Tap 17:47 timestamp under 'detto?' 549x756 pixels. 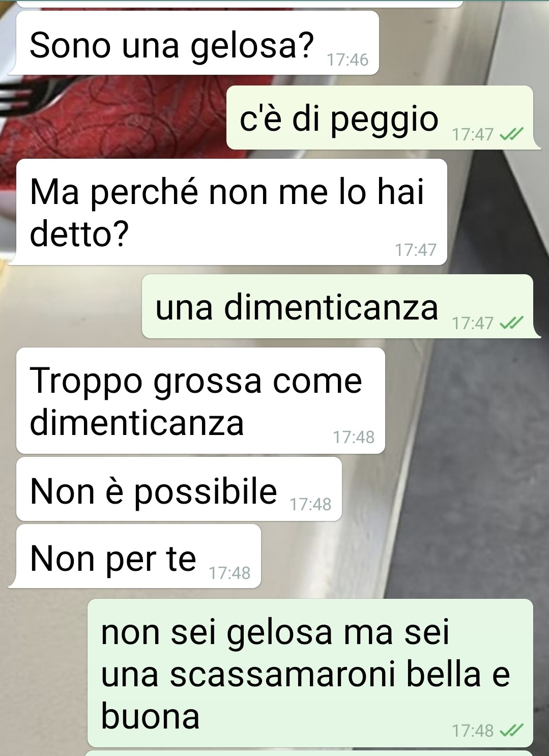pos(416,250)
